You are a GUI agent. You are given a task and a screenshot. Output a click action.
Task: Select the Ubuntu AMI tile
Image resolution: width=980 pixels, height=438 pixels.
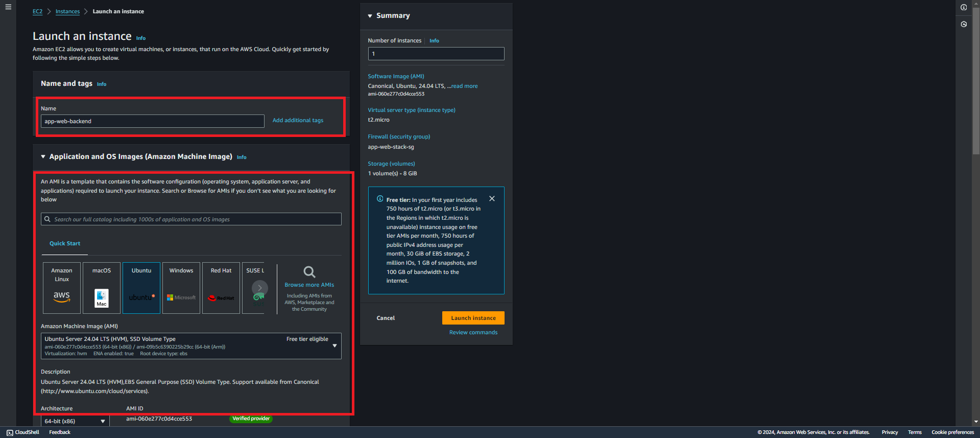pyautogui.click(x=141, y=288)
